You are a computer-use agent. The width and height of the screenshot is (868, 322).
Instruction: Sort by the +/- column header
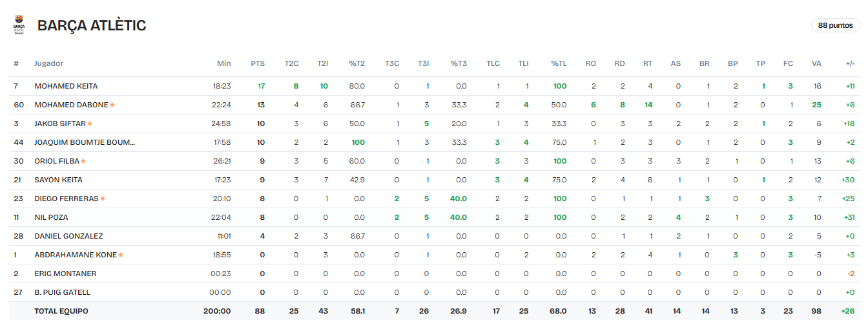click(x=849, y=63)
